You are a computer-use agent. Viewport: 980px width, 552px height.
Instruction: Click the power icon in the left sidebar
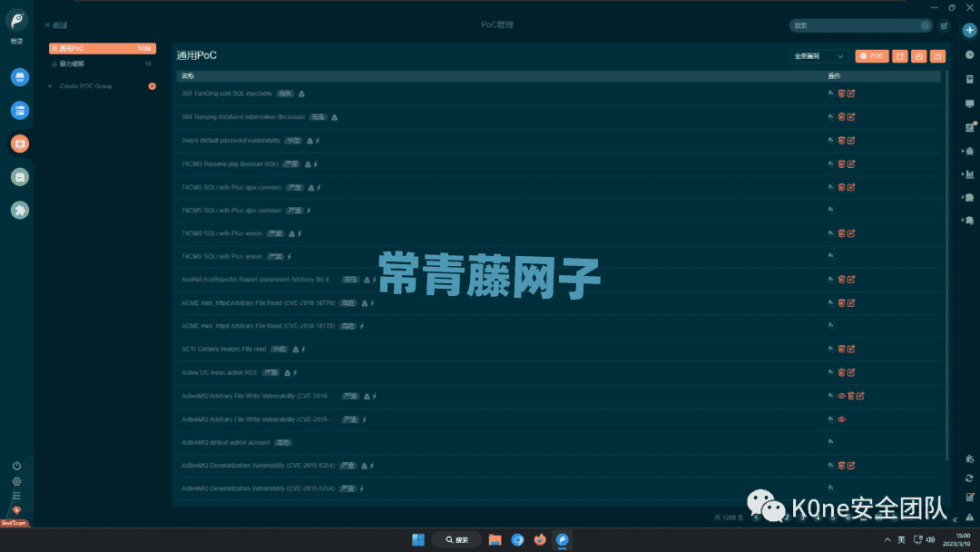point(16,466)
